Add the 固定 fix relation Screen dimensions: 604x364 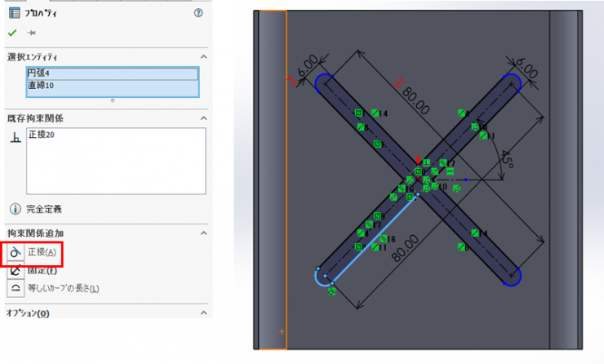tap(16, 270)
